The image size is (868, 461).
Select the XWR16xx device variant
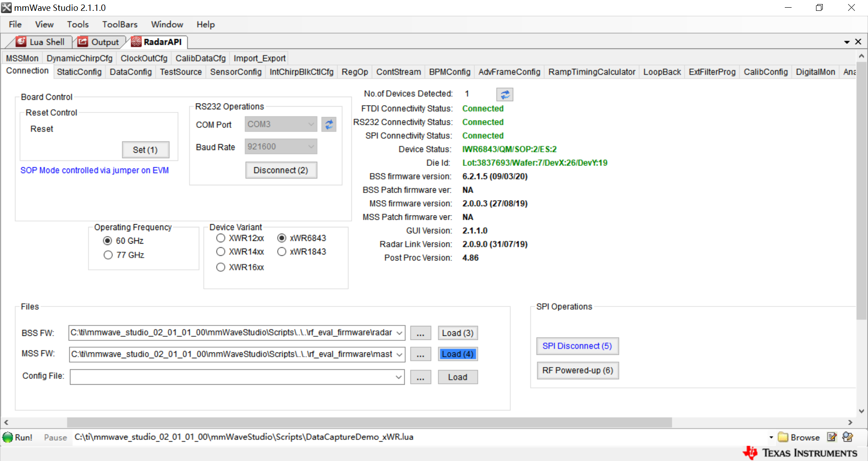221,267
